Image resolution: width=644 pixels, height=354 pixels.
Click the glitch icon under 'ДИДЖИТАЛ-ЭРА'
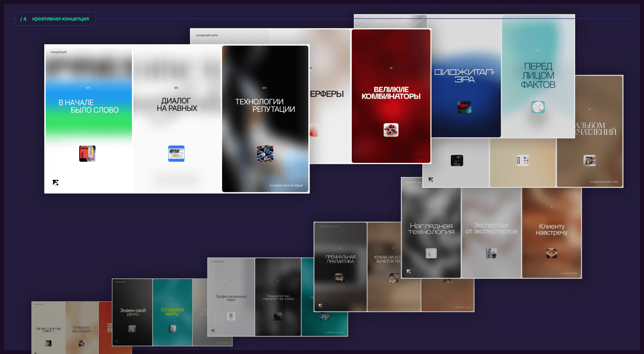pos(464,107)
